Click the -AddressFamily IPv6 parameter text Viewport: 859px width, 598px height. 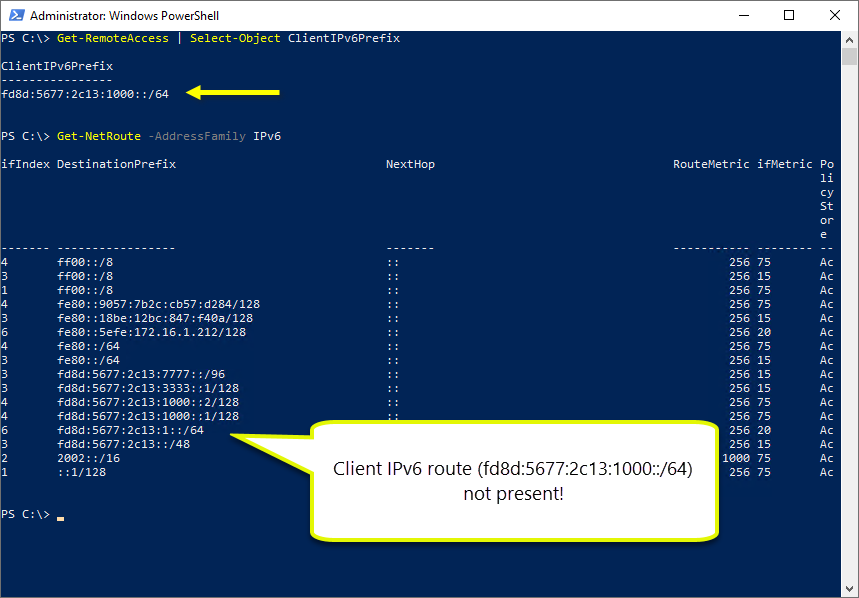click(213, 135)
